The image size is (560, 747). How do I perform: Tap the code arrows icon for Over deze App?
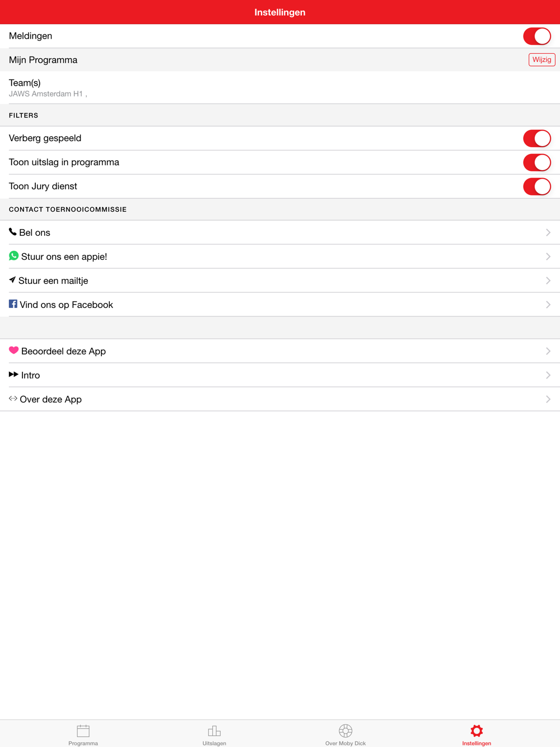pos(13,399)
